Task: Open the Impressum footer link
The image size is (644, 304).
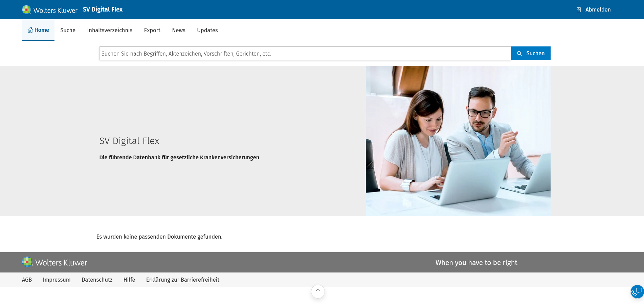Action: tap(57, 280)
